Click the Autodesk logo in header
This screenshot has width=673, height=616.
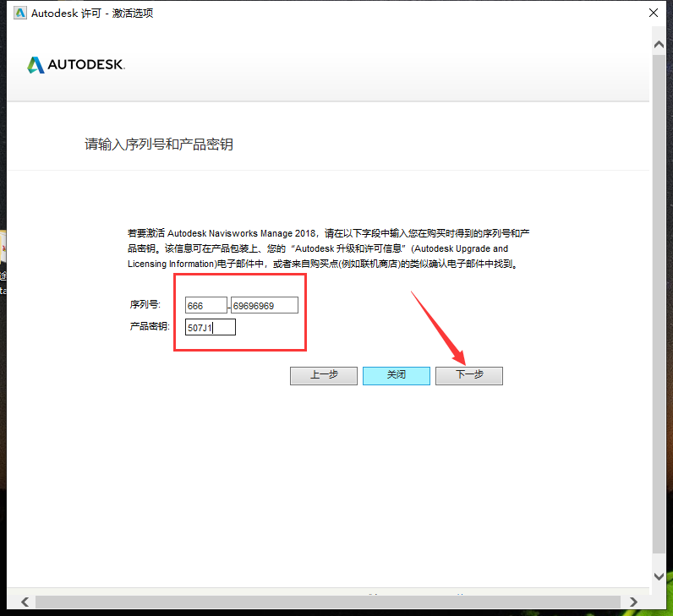coord(75,65)
